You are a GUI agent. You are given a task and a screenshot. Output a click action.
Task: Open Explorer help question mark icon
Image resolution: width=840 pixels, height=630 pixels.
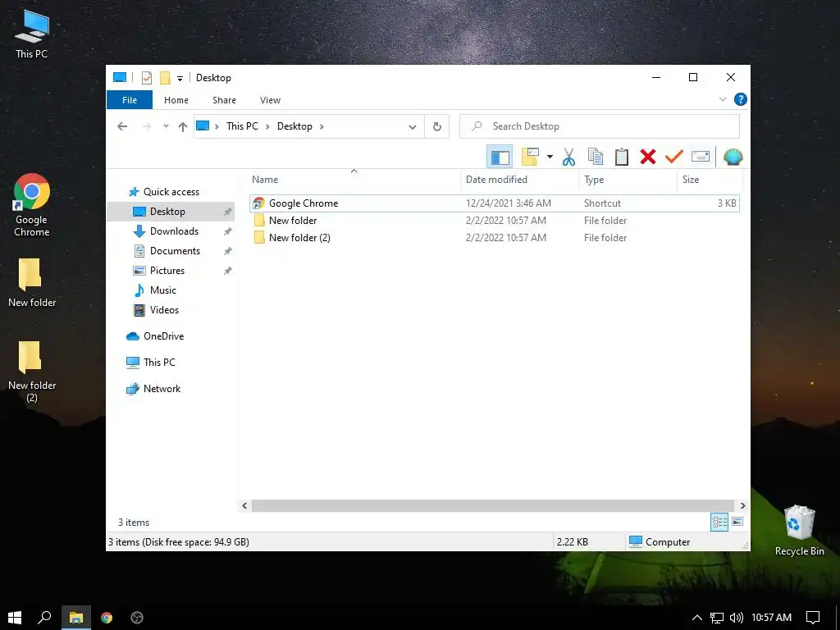(741, 99)
